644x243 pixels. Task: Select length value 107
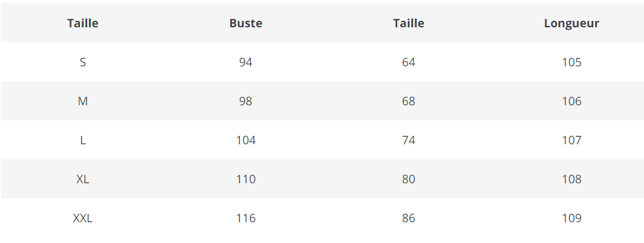pos(572,140)
